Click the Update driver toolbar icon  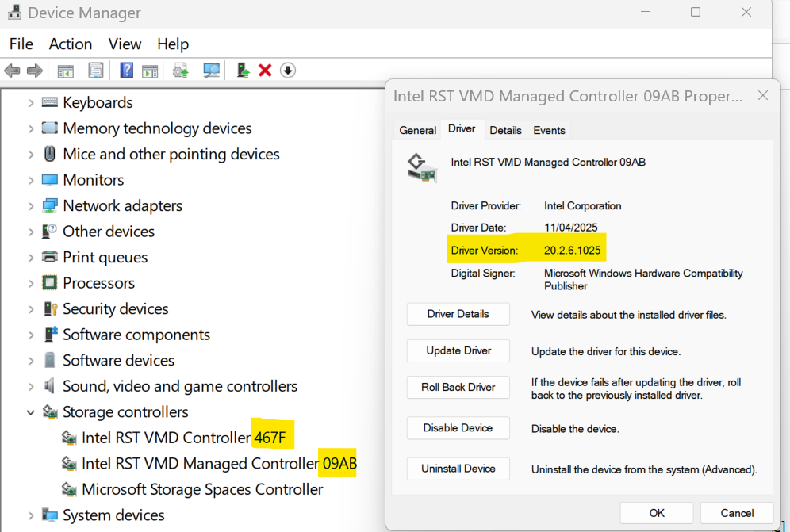point(243,71)
